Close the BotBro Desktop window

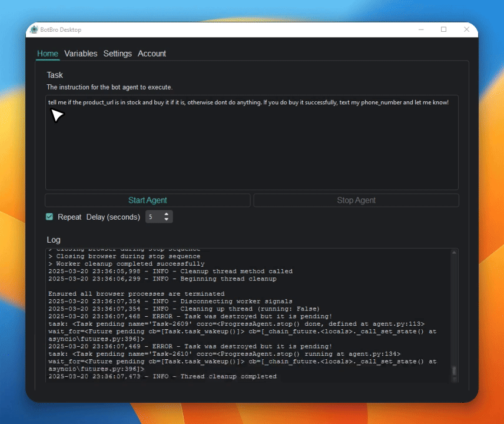(466, 29)
